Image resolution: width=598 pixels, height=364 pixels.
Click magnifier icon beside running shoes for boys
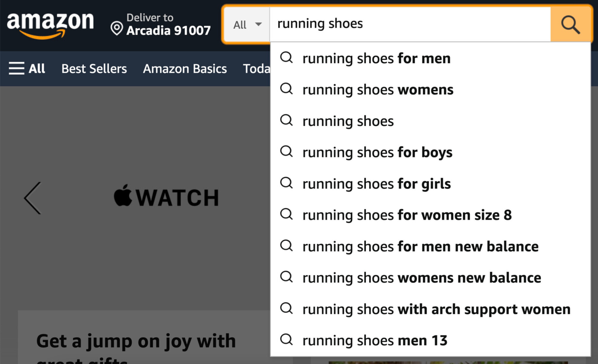[286, 151]
